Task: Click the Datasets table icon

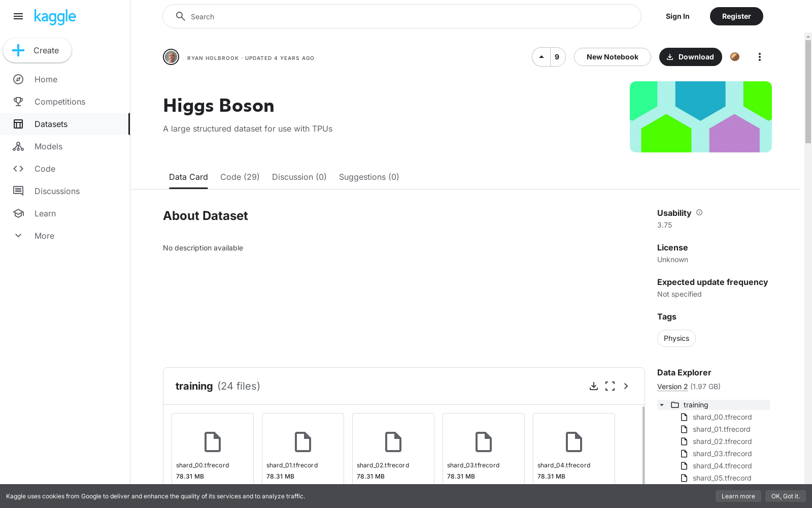Action: 18,124
